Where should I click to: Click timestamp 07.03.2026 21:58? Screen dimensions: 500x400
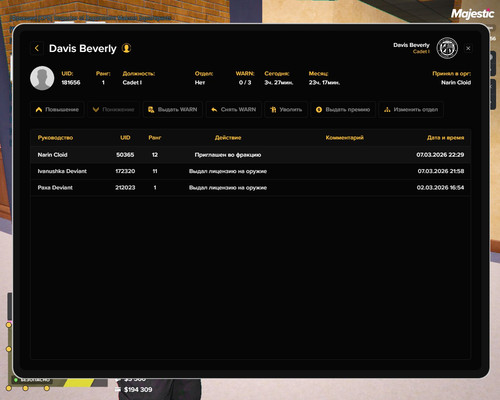pos(441,171)
